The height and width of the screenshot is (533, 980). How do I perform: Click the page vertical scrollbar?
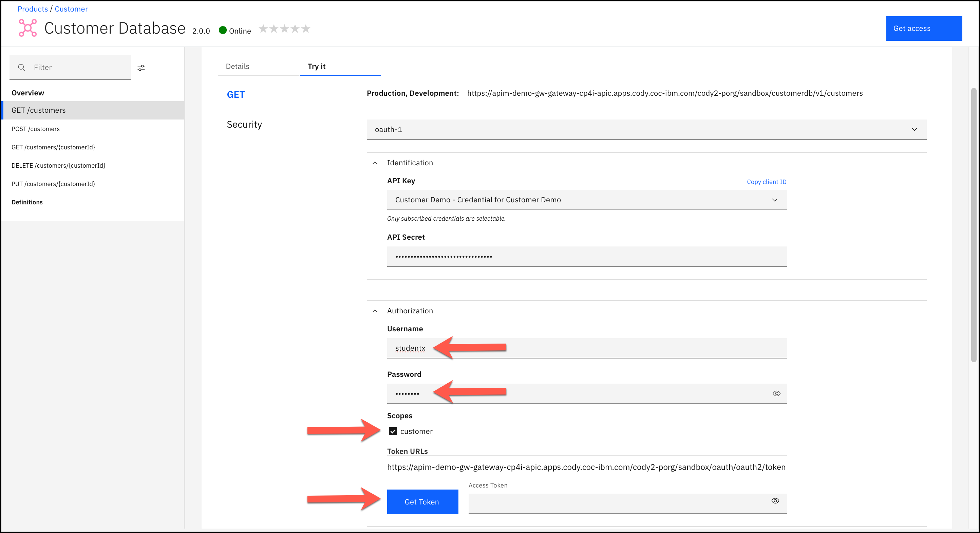pos(973,225)
